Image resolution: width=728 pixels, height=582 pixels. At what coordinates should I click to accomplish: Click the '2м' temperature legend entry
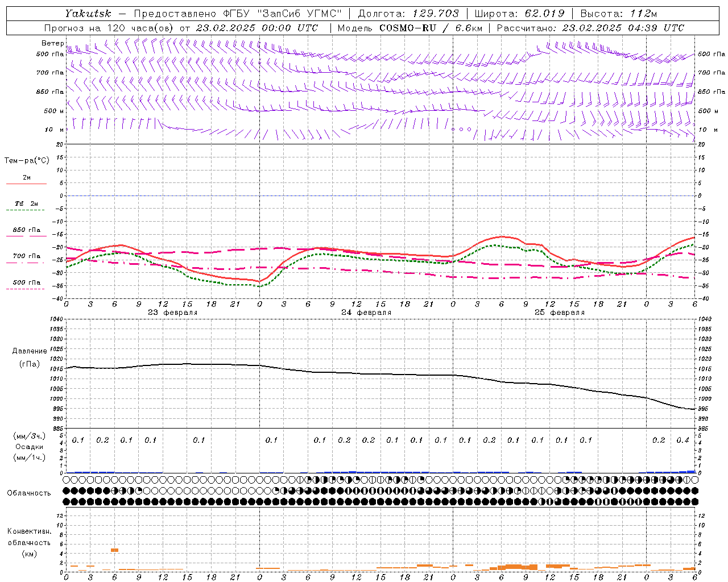(x=27, y=178)
